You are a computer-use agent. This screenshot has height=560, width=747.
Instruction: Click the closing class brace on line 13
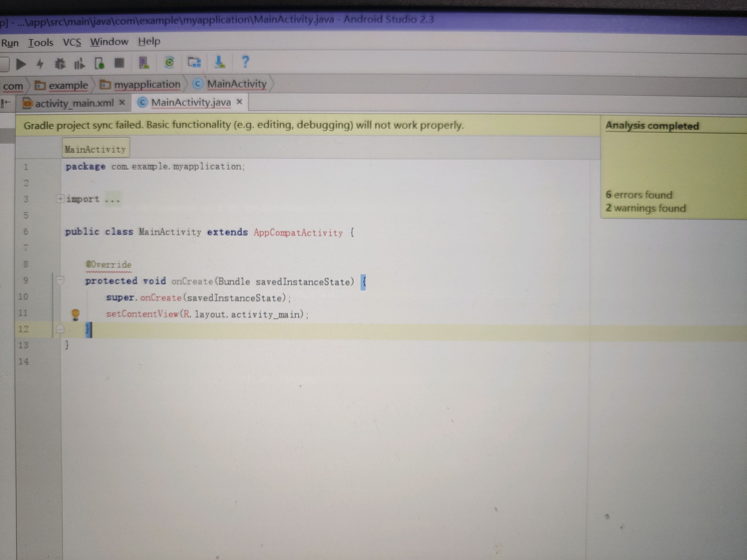pos(67,345)
